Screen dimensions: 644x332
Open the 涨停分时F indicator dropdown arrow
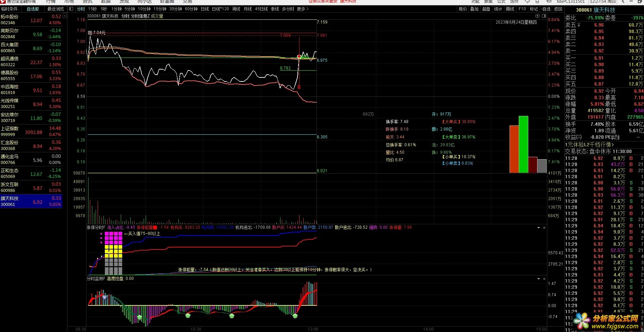click(538, 228)
